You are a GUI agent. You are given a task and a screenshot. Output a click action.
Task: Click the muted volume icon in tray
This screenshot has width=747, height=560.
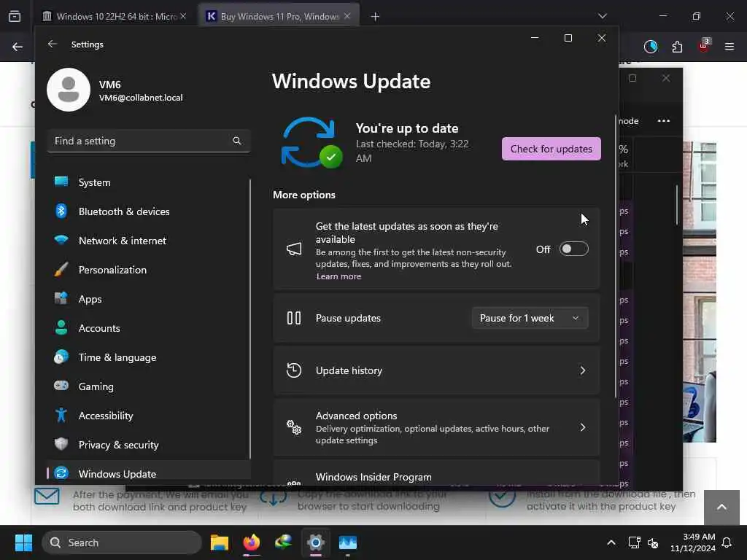point(653,542)
